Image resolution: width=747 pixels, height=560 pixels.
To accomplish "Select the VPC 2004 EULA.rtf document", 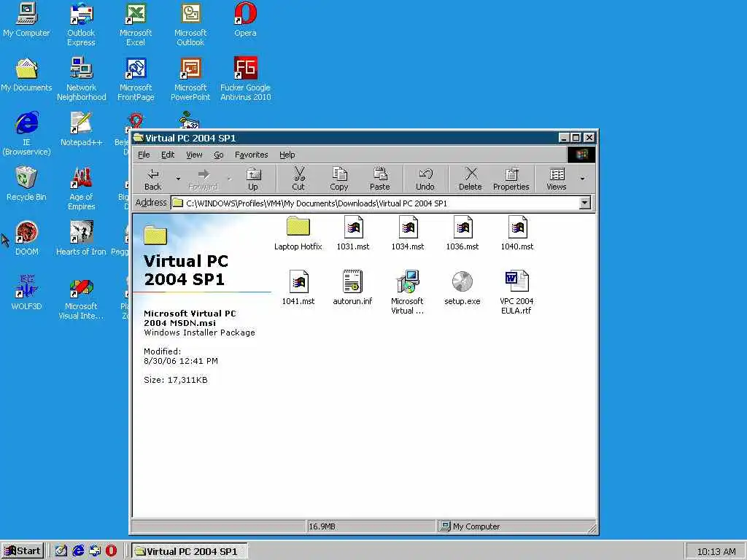I will click(x=517, y=292).
